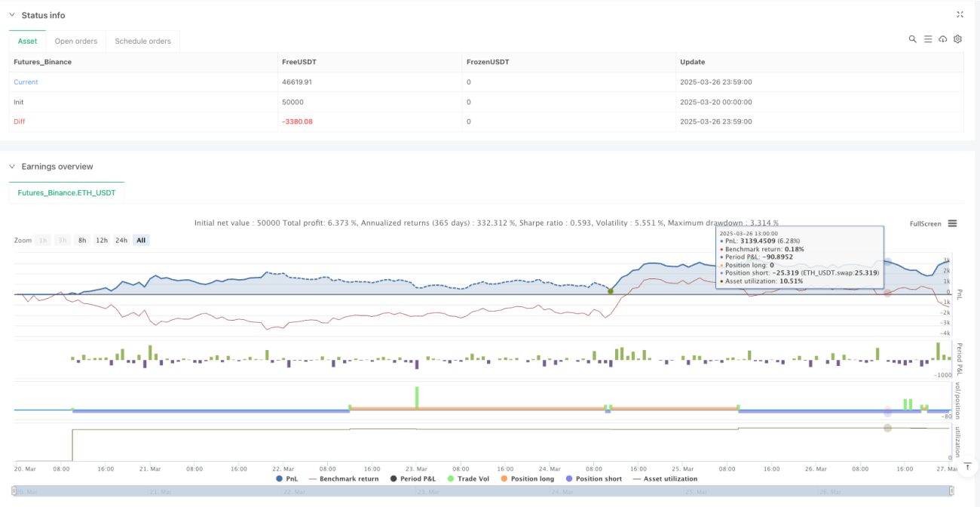The height and width of the screenshot is (507, 980).
Task: Toggle Benchmark return legend entry
Action: coord(343,478)
